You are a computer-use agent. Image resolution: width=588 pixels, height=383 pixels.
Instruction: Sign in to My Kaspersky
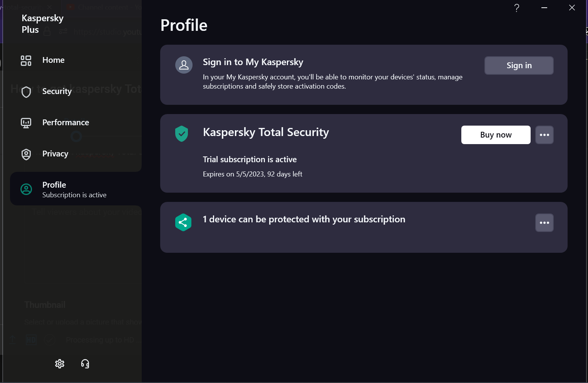519,66
